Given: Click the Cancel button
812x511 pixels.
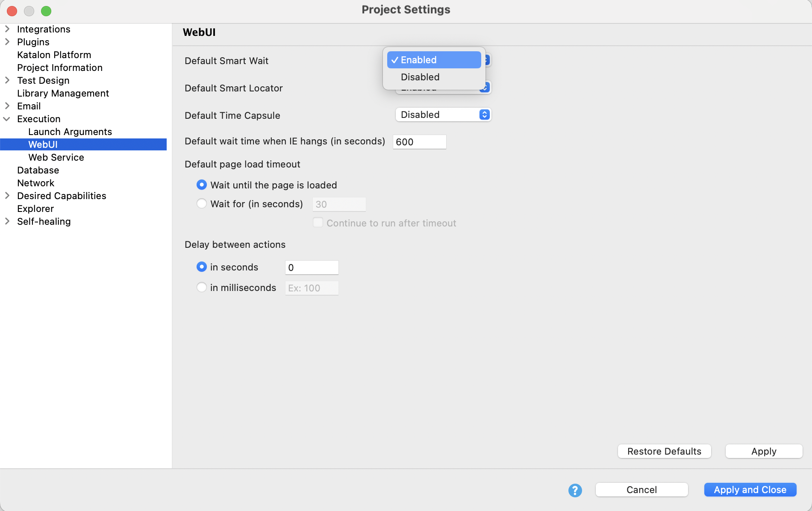Looking at the screenshot, I should (x=641, y=490).
